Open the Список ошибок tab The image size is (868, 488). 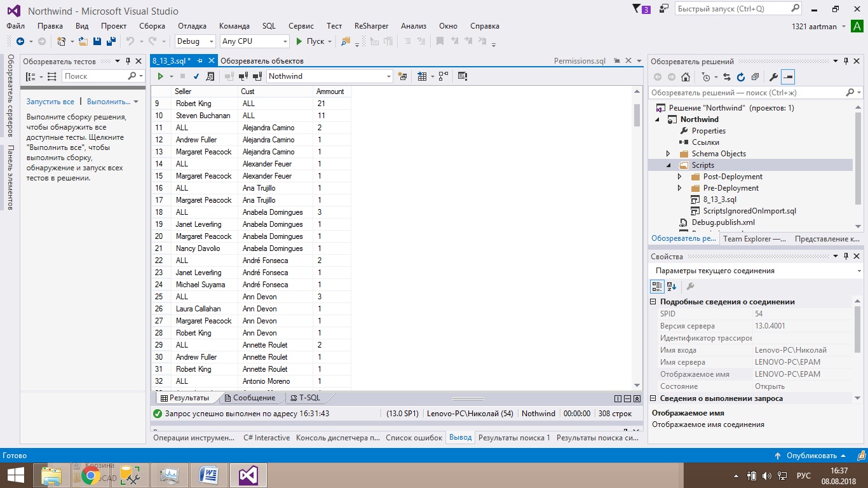(x=414, y=438)
